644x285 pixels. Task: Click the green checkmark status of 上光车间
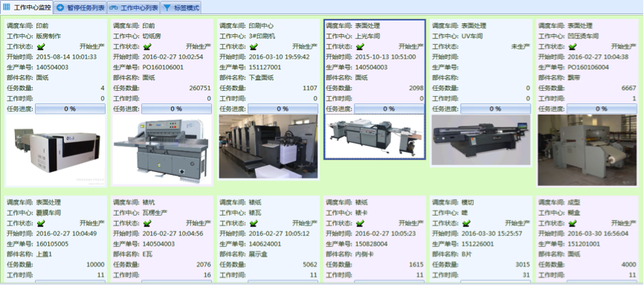pyautogui.click(x=360, y=46)
